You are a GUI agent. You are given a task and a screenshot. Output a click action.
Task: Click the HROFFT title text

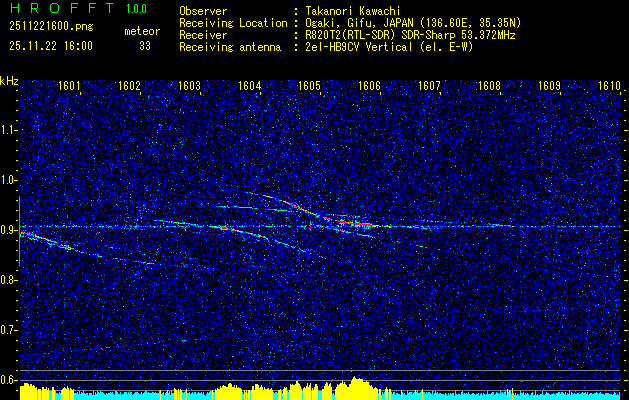[62, 8]
